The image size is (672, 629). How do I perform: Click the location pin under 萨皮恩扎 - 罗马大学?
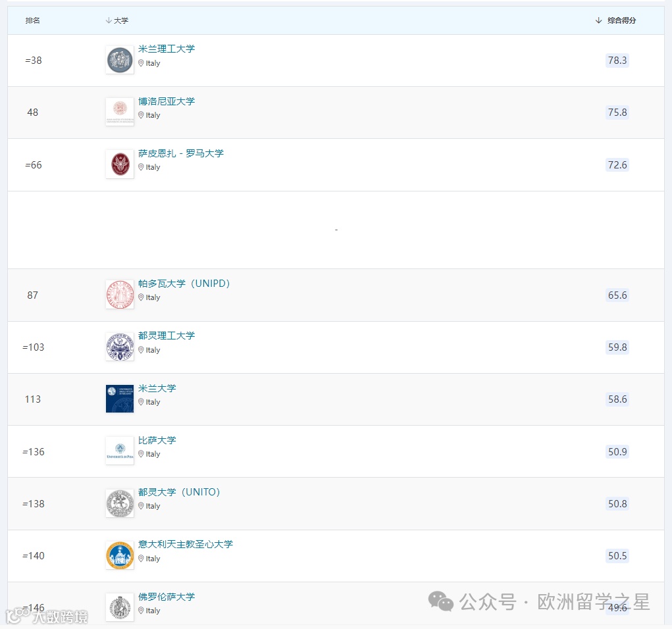141,166
